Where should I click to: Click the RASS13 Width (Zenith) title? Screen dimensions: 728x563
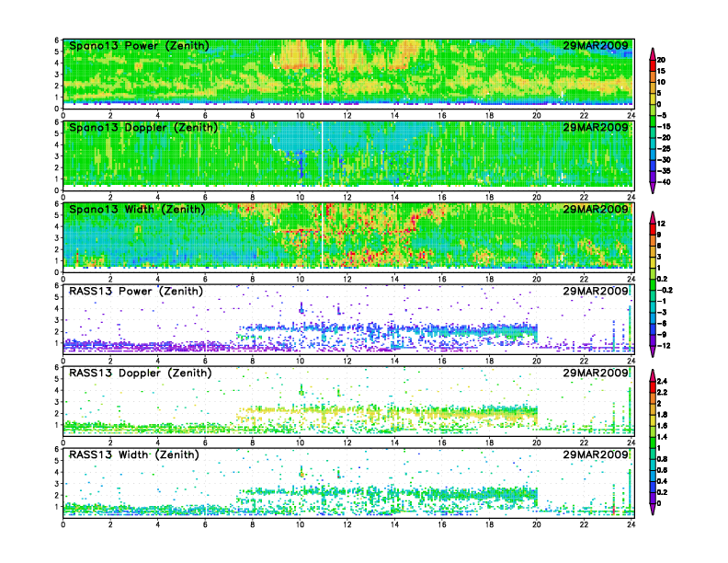pos(136,454)
